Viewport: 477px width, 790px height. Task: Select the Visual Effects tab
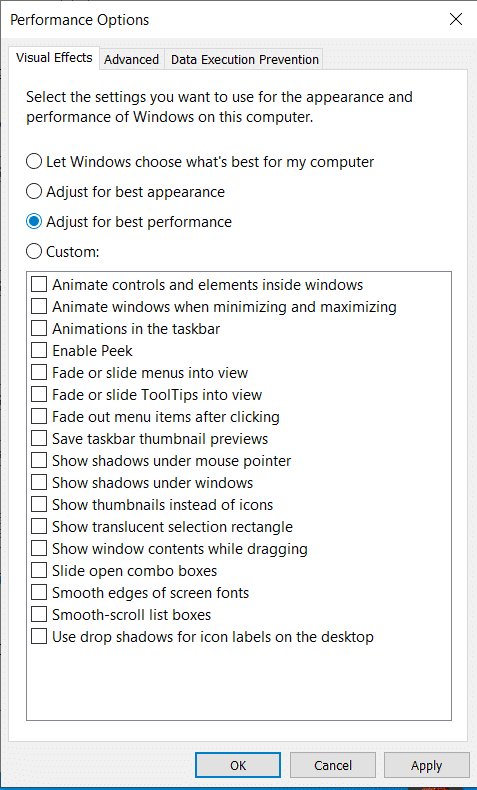(x=54, y=58)
